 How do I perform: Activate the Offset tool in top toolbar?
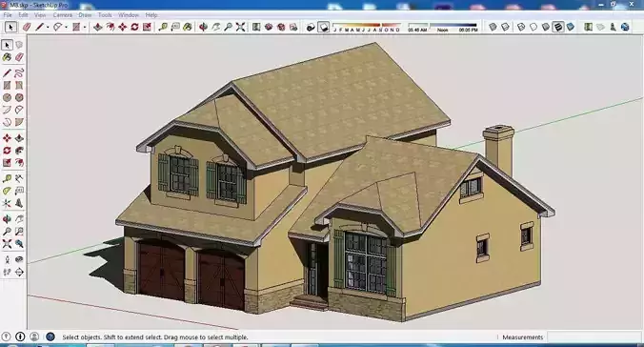point(111,27)
